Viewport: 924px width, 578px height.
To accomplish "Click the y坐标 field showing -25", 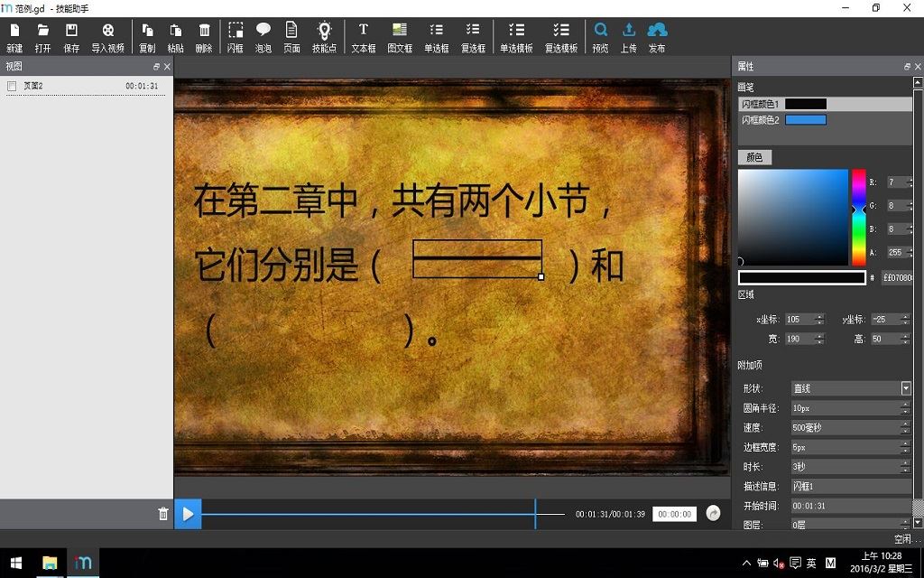I will (x=891, y=319).
